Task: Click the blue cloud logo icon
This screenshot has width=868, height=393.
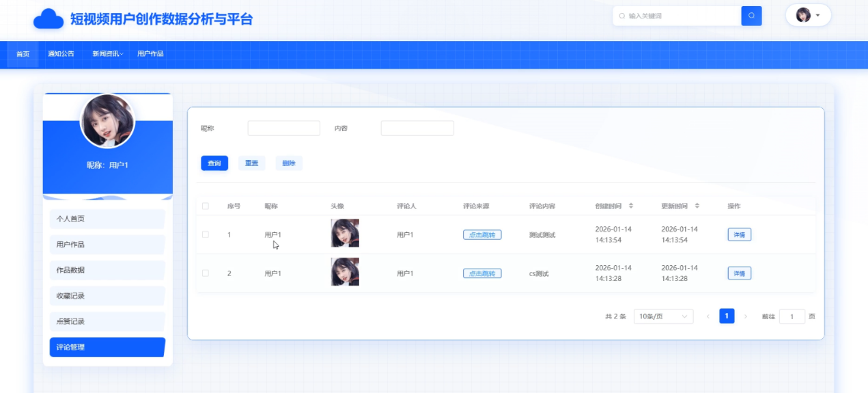Action: tap(48, 18)
